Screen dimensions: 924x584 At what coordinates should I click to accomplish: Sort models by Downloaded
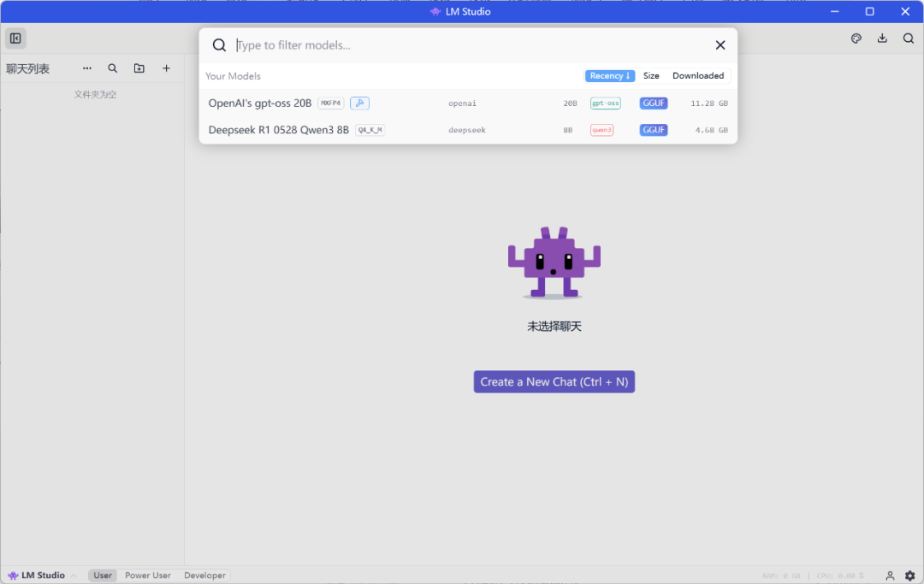coord(698,75)
